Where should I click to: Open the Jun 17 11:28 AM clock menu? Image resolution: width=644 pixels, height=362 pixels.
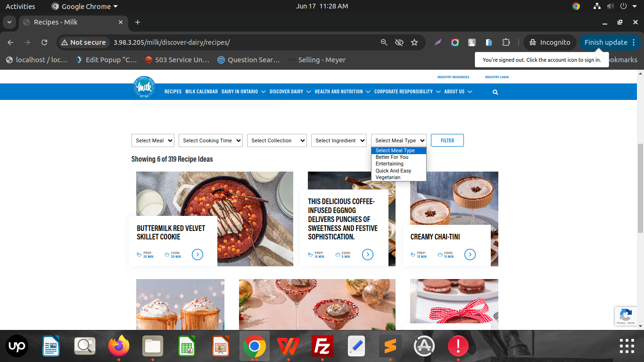coord(322,6)
